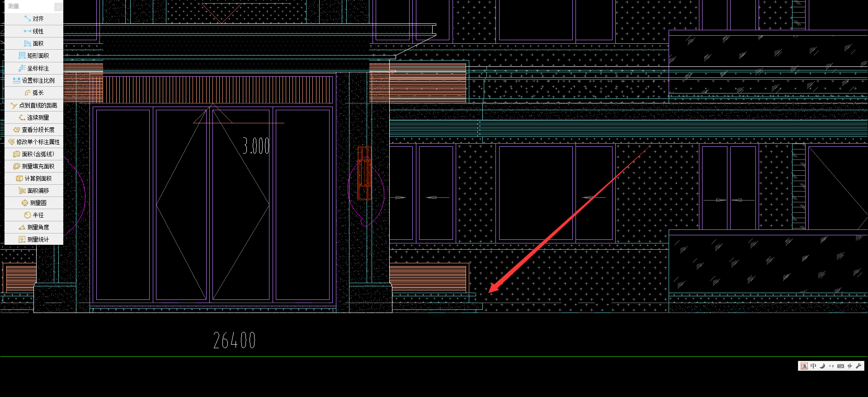Open 设置标注比例 annotation scale setting
The height and width of the screenshot is (397, 868).
(34, 80)
